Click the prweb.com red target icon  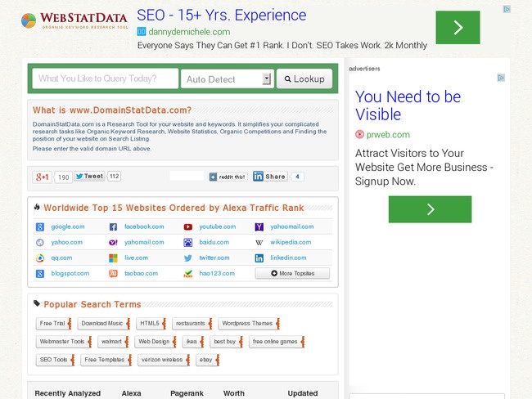click(x=359, y=135)
